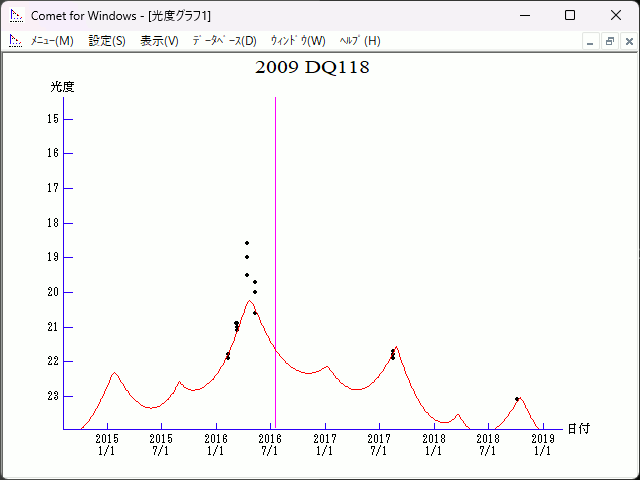
Task: Click the graph title 2009 DQ118
Action: pos(312,68)
